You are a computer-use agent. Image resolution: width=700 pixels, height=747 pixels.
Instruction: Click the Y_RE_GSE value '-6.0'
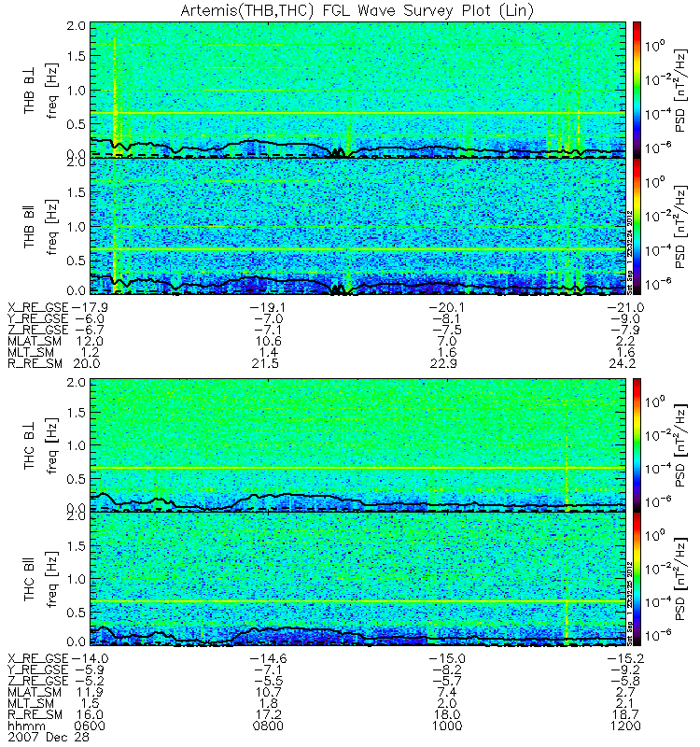(90, 318)
